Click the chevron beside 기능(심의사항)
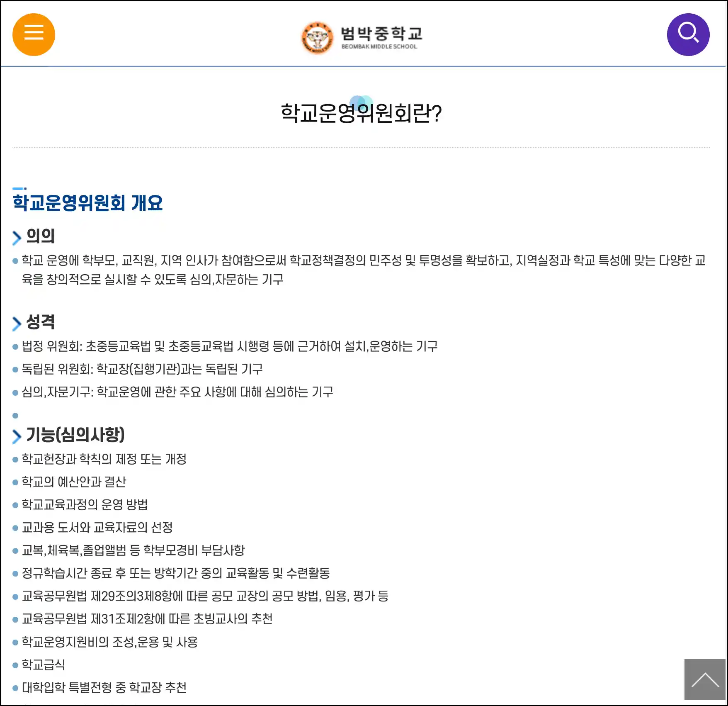 (x=17, y=436)
